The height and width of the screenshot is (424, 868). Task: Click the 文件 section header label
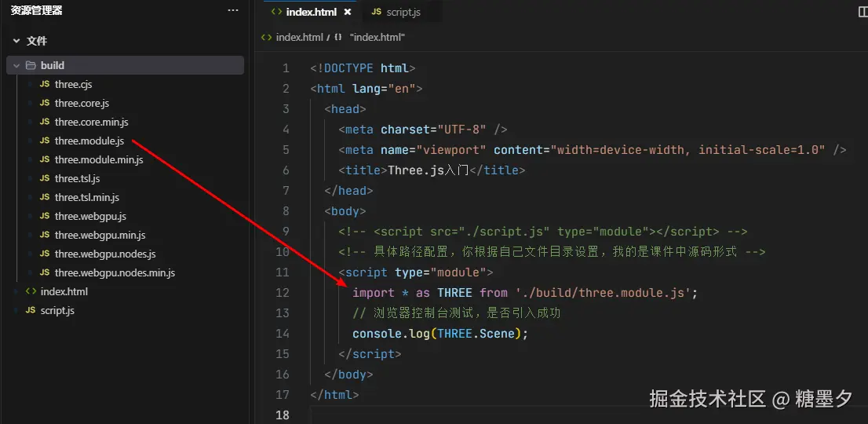pos(37,41)
